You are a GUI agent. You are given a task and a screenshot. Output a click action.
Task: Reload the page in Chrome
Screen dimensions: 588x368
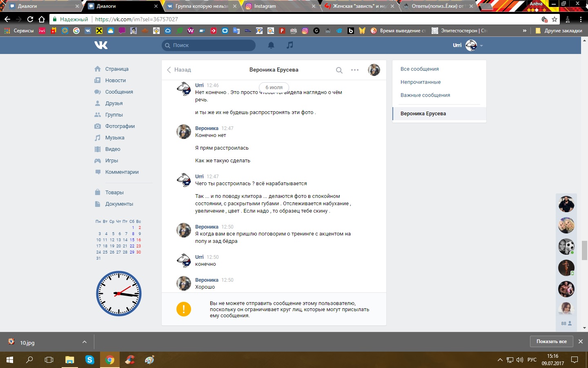(30, 19)
